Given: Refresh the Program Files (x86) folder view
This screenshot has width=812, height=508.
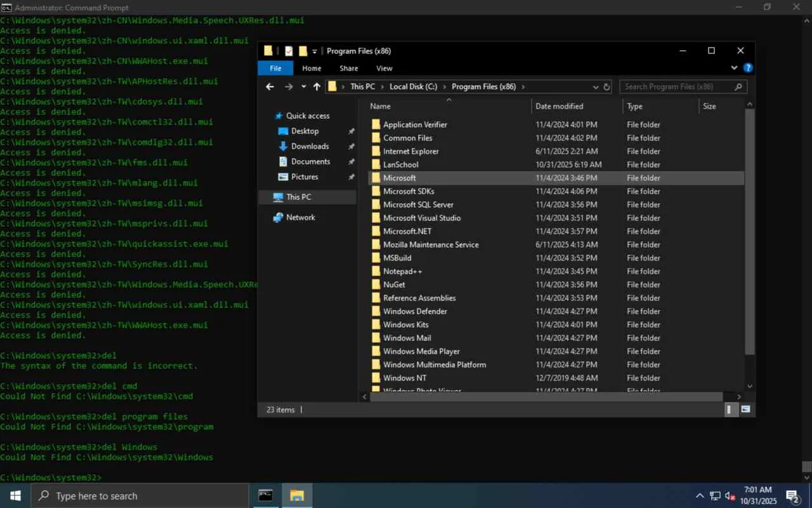Looking at the screenshot, I should coord(606,87).
